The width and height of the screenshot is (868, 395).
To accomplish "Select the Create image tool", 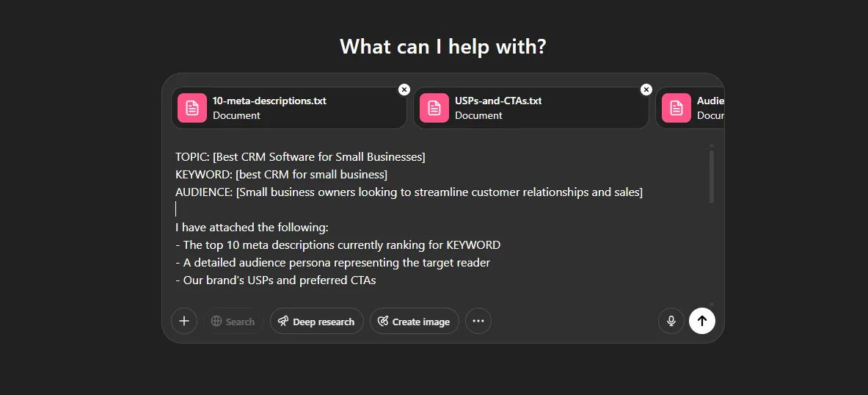I will tap(414, 322).
